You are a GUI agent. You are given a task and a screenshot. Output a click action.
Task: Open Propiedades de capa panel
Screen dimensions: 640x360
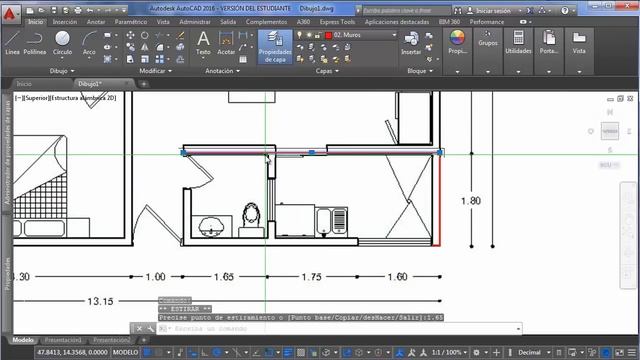pos(275,47)
